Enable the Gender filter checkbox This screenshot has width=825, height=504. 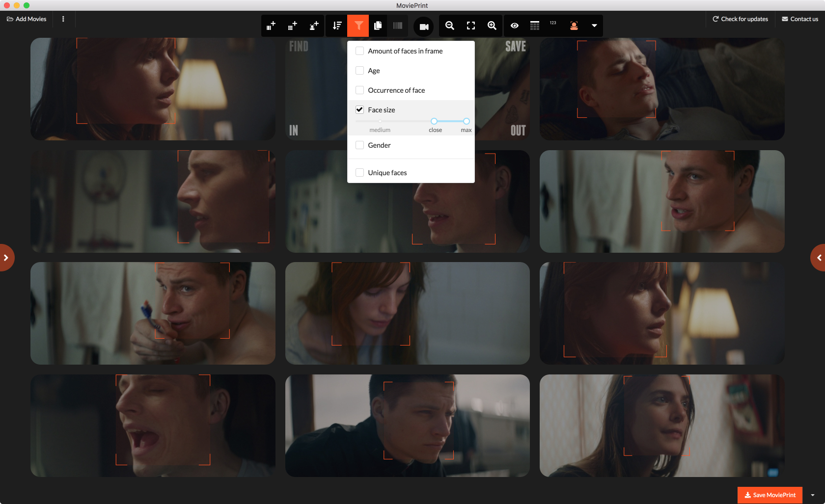point(359,145)
